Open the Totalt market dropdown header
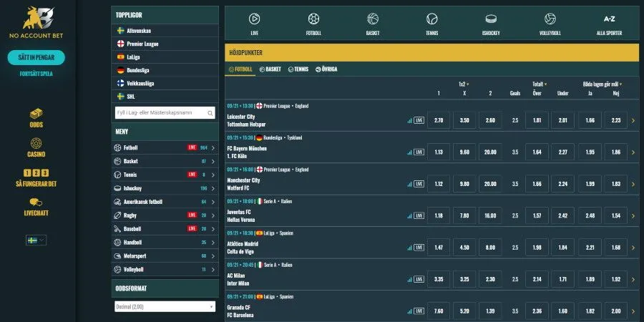The height and width of the screenshot is (322, 644). point(540,84)
